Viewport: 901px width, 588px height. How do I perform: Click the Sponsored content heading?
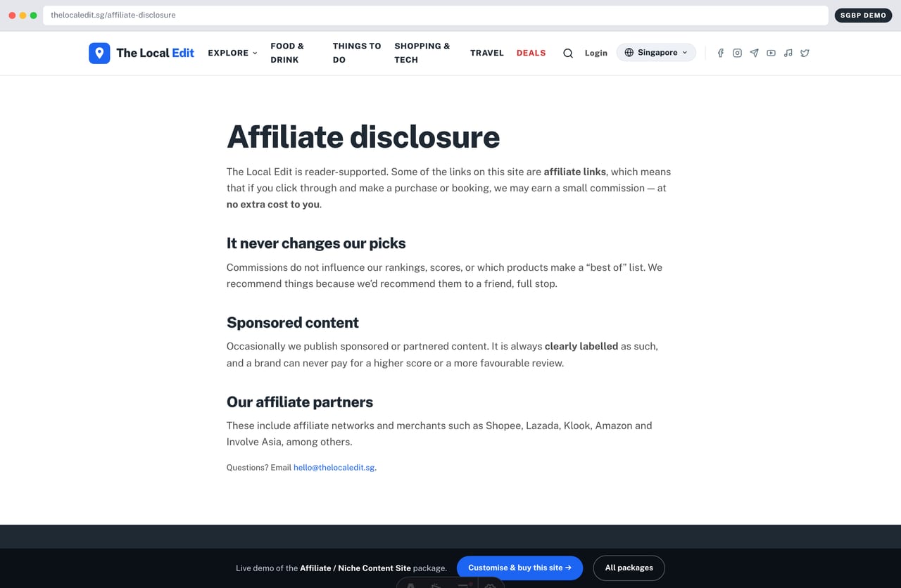point(293,323)
